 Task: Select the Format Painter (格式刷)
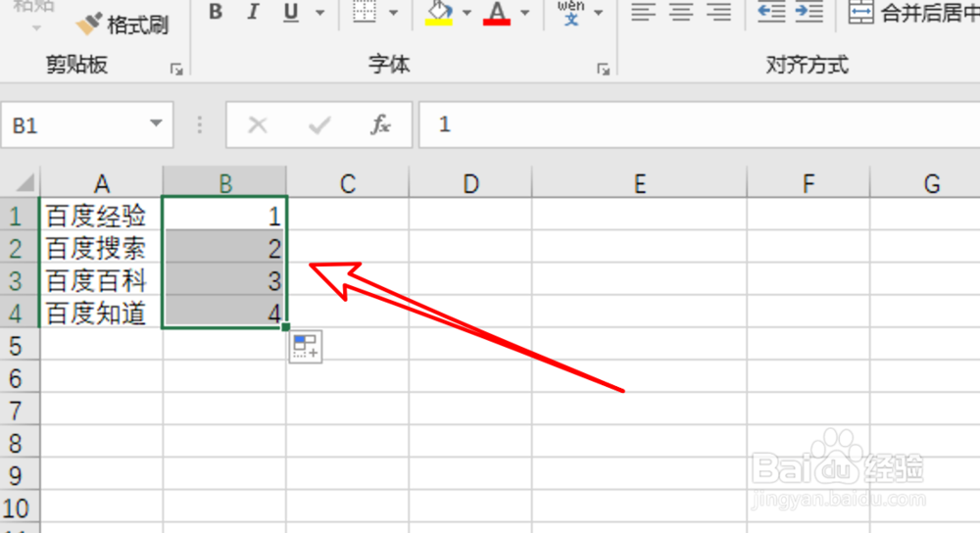coord(122,24)
